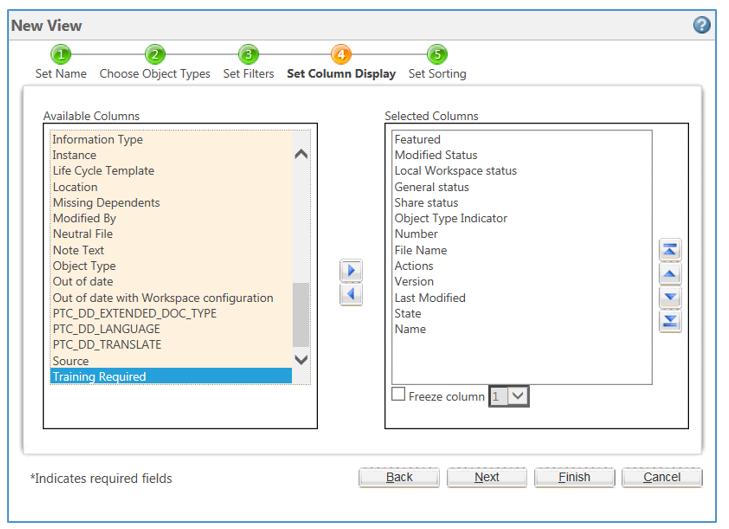Select Featured in Selected Columns
This screenshot has height=529, width=729.
522,139
